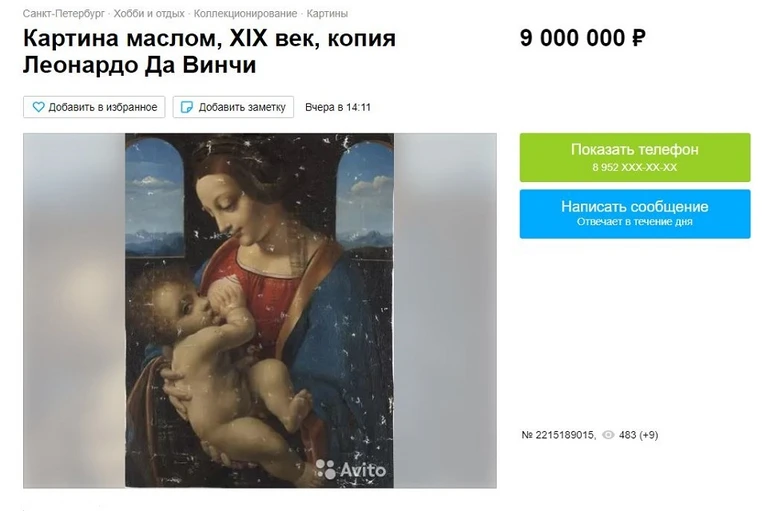
Task: Add listing to favorites with Добавить в избранное
Action: (x=94, y=107)
